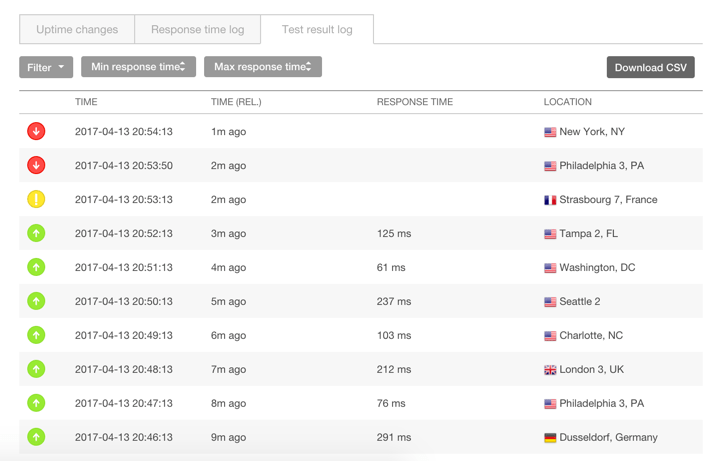
Task: Click the German flag beside Dusseldorf
Action: pyautogui.click(x=550, y=438)
